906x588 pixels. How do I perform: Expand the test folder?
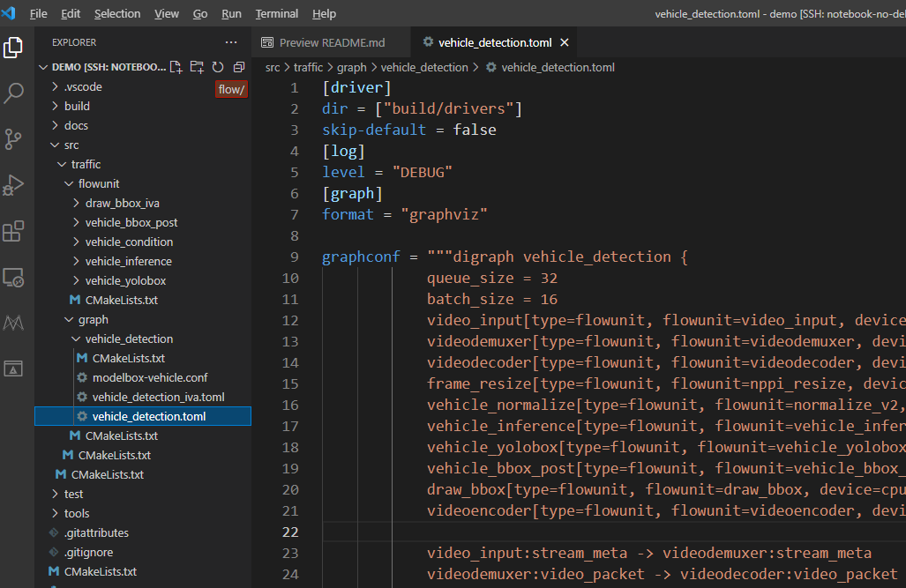pos(143,494)
